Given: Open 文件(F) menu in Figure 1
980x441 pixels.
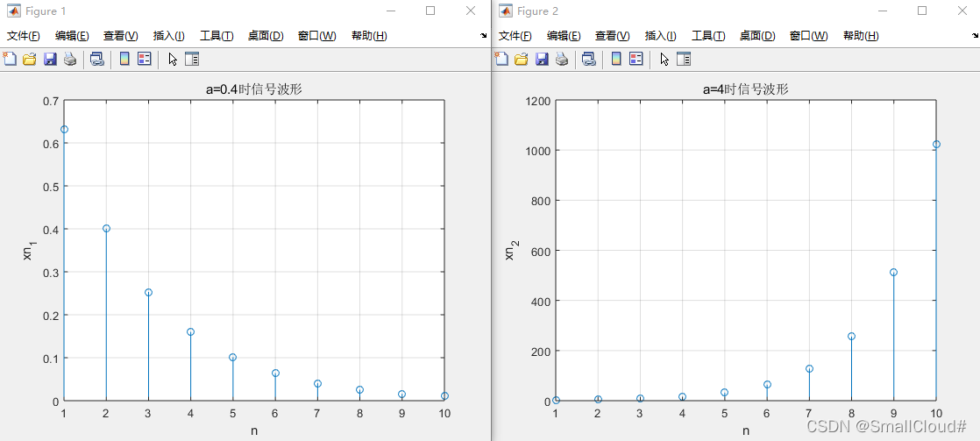Looking at the screenshot, I should 23,36.
